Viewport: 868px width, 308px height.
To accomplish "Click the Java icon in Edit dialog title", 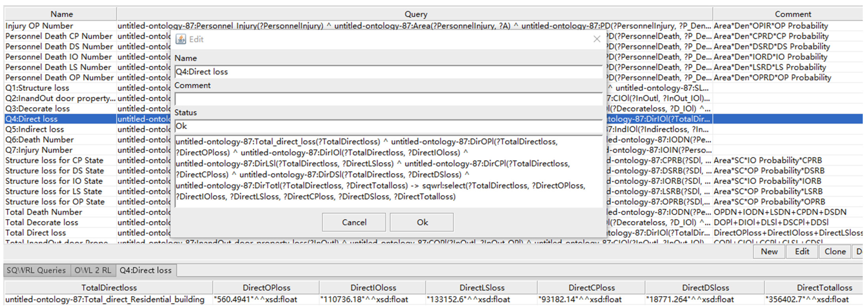I will pyautogui.click(x=181, y=39).
